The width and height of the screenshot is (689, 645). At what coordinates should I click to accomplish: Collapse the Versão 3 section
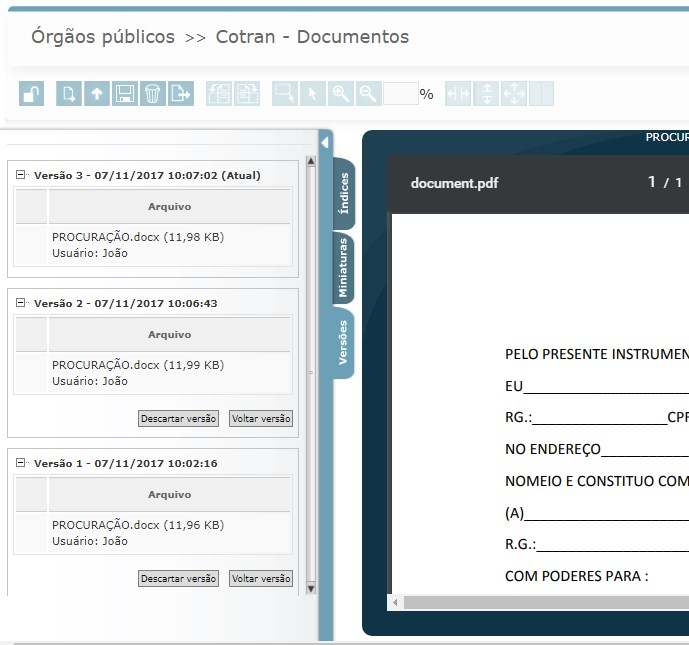click(21, 175)
